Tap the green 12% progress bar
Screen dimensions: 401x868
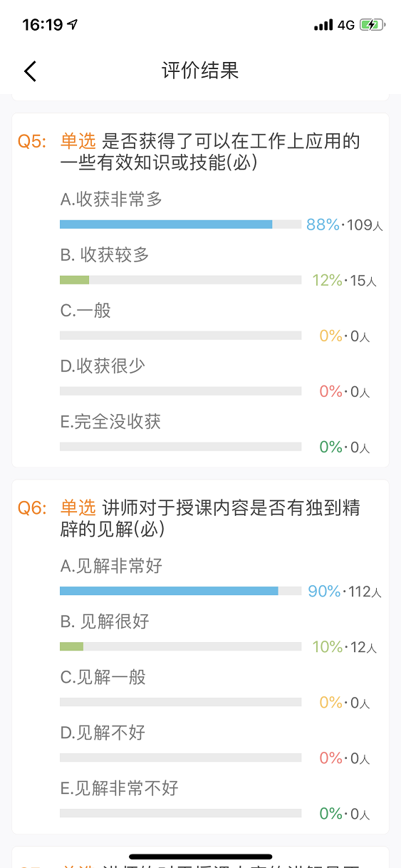[x=74, y=280]
